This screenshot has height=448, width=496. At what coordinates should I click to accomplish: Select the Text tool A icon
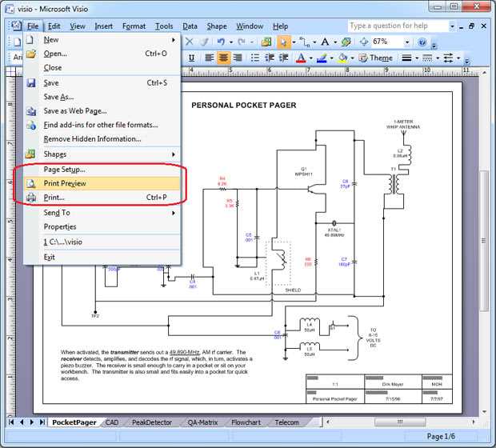coord(325,42)
